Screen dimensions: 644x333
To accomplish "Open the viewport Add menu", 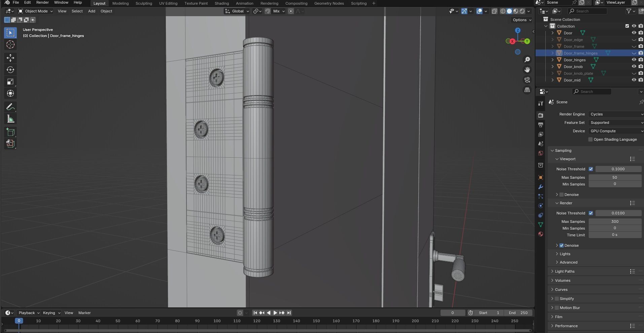I will click(x=92, y=11).
